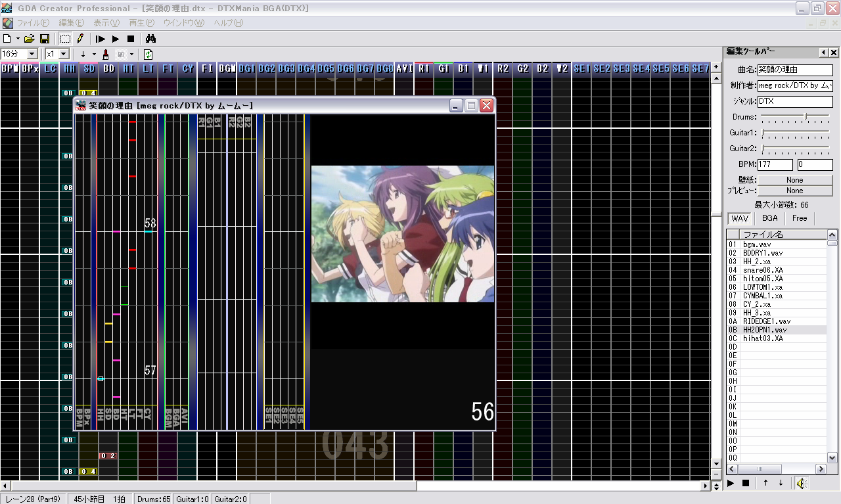Open the 編集(E) menu
The height and width of the screenshot is (504, 841).
(72, 23)
